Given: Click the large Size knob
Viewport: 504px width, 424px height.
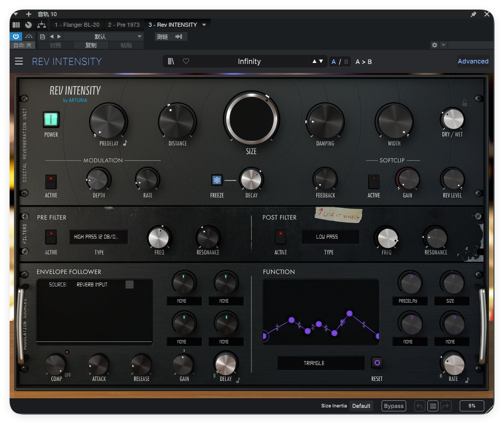Looking at the screenshot, I should coord(251,118).
